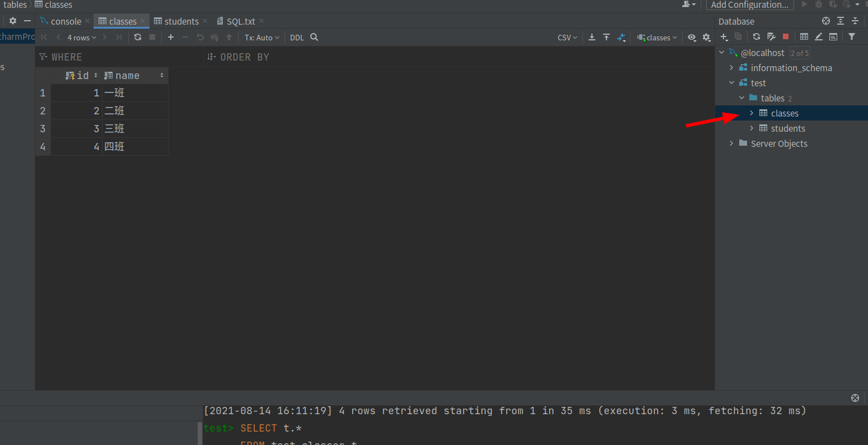Submit changes with the up-arrow icon
The width and height of the screenshot is (868, 445).
click(229, 38)
